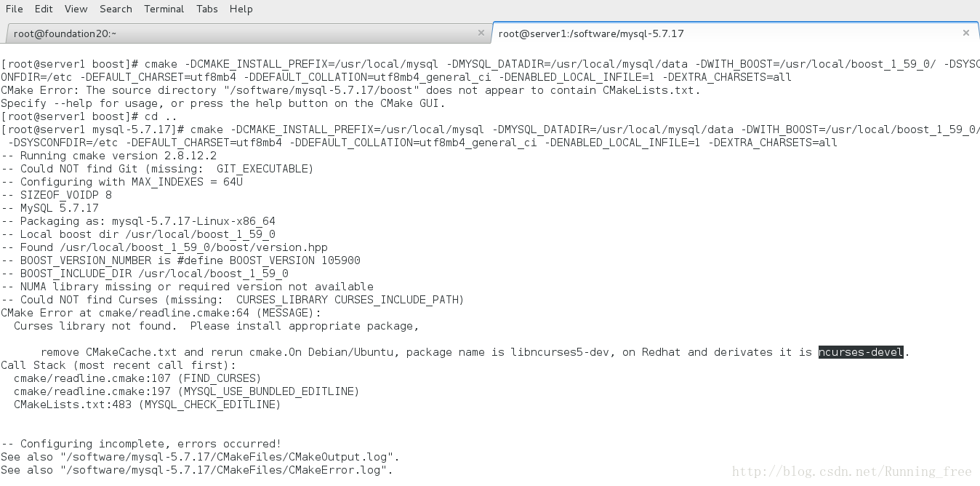Close the root@server1 tab
The height and width of the screenshot is (486, 980).
click(965, 33)
